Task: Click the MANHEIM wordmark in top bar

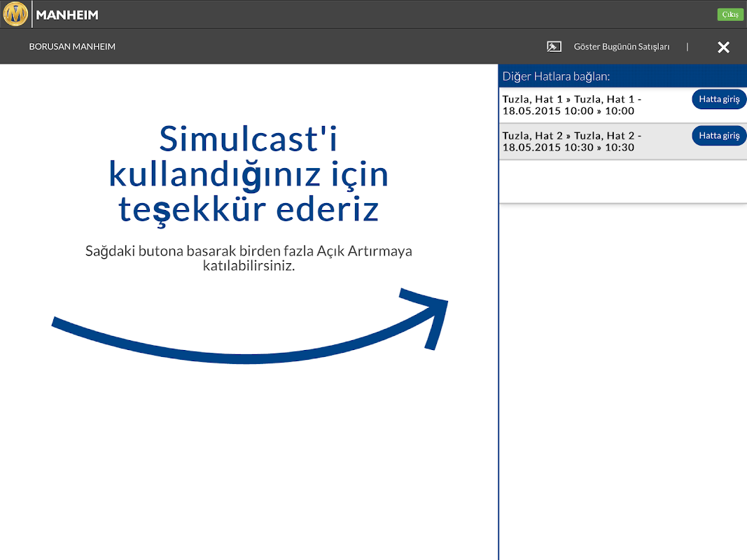Action: click(x=67, y=15)
